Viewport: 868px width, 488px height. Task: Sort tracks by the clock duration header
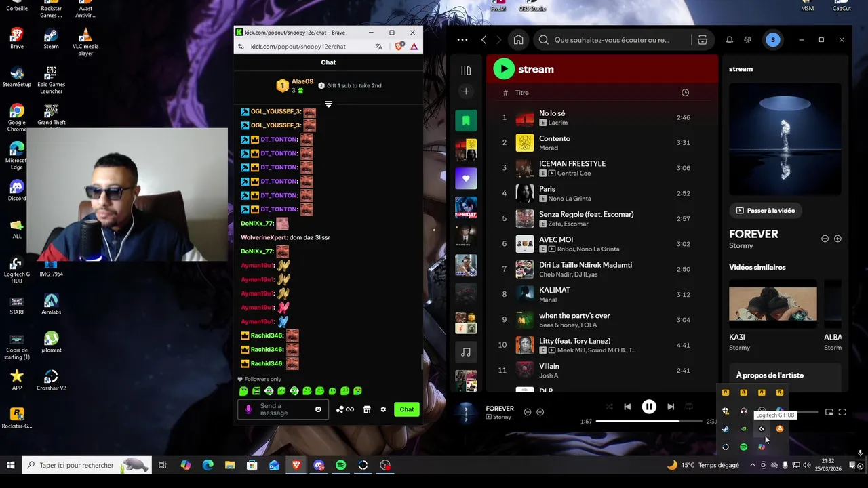tap(685, 92)
